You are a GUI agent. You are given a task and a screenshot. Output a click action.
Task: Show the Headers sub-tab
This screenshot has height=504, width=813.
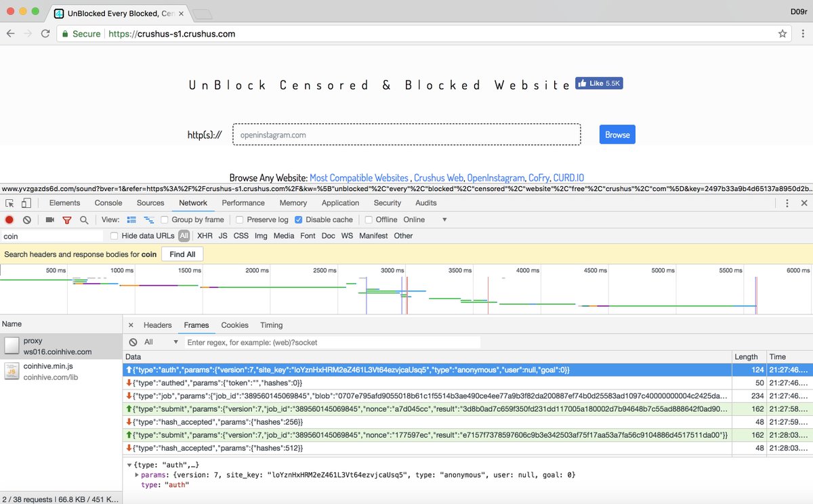(x=158, y=325)
